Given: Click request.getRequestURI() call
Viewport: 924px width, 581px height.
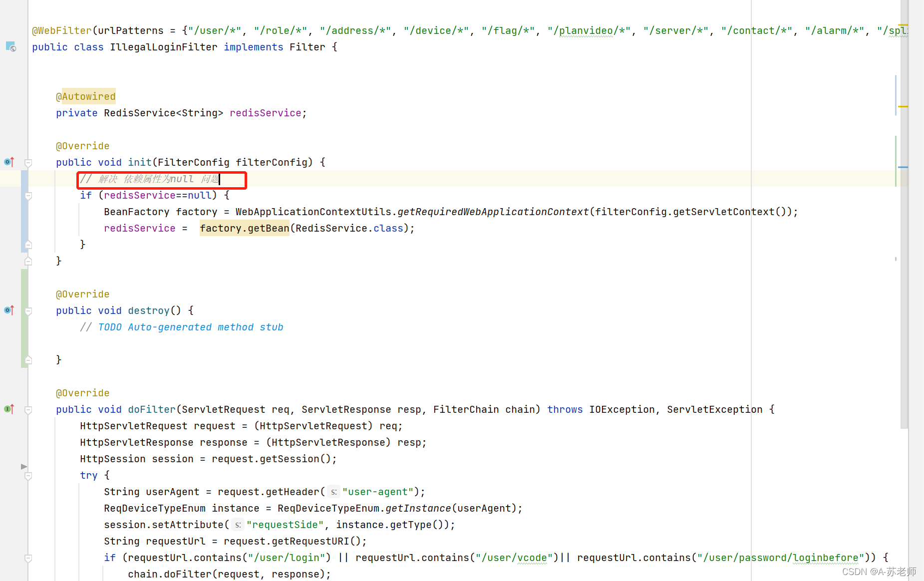Looking at the screenshot, I should point(292,541).
